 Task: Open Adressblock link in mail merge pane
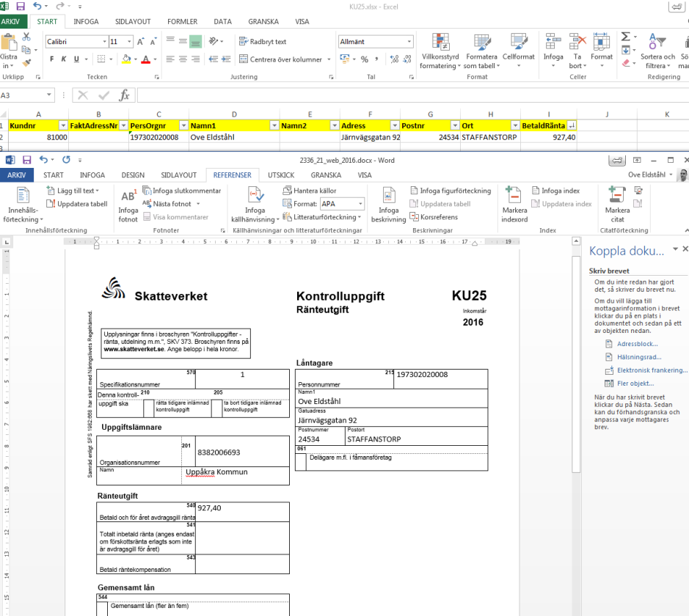[637, 344]
